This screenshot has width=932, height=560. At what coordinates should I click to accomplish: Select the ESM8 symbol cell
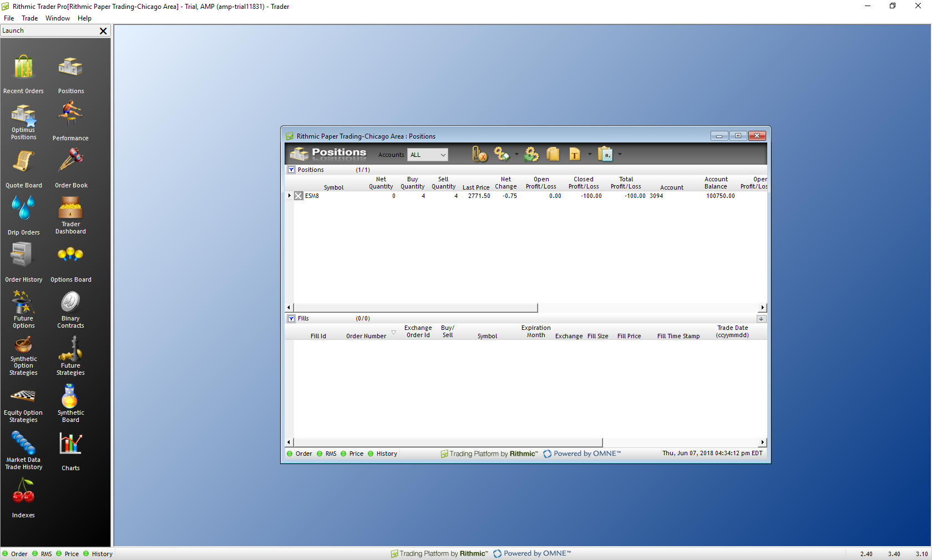(x=312, y=196)
